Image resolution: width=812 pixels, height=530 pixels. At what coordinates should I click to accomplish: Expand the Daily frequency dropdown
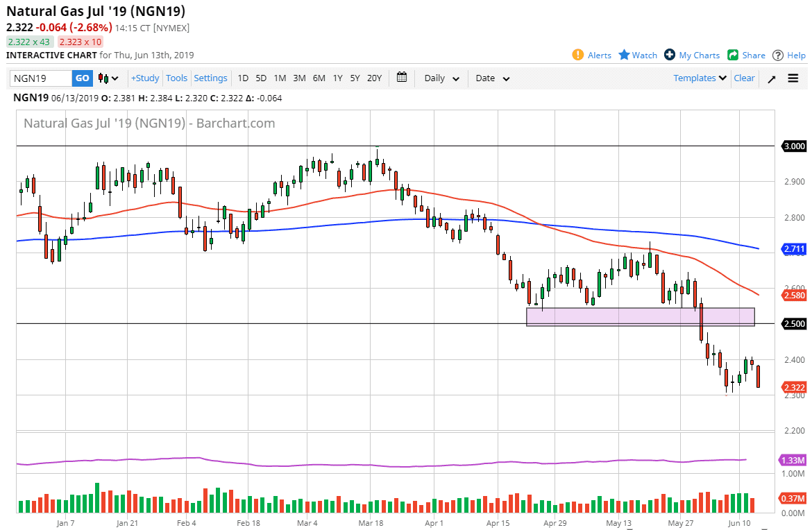442,78
